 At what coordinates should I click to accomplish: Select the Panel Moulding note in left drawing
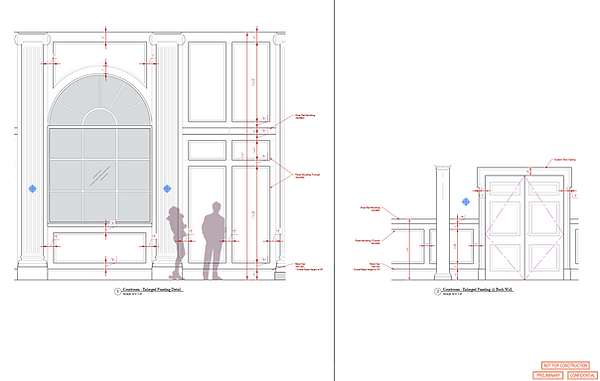click(x=307, y=176)
